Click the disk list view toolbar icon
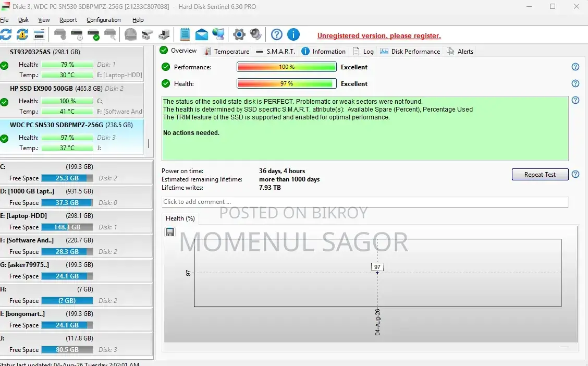The image size is (588, 366). (x=40, y=34)
